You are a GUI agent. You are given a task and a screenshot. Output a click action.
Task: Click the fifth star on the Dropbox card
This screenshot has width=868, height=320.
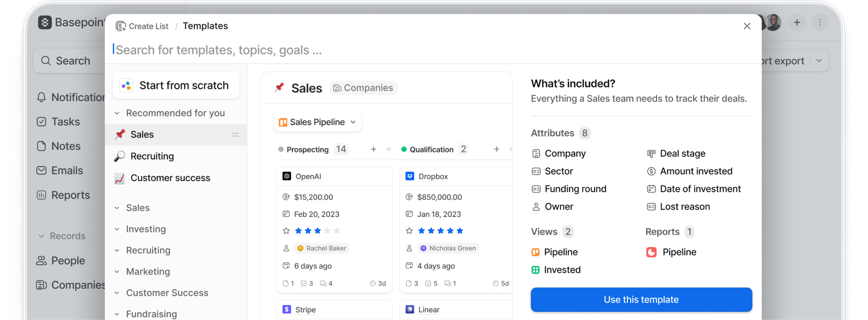[460, 231]
